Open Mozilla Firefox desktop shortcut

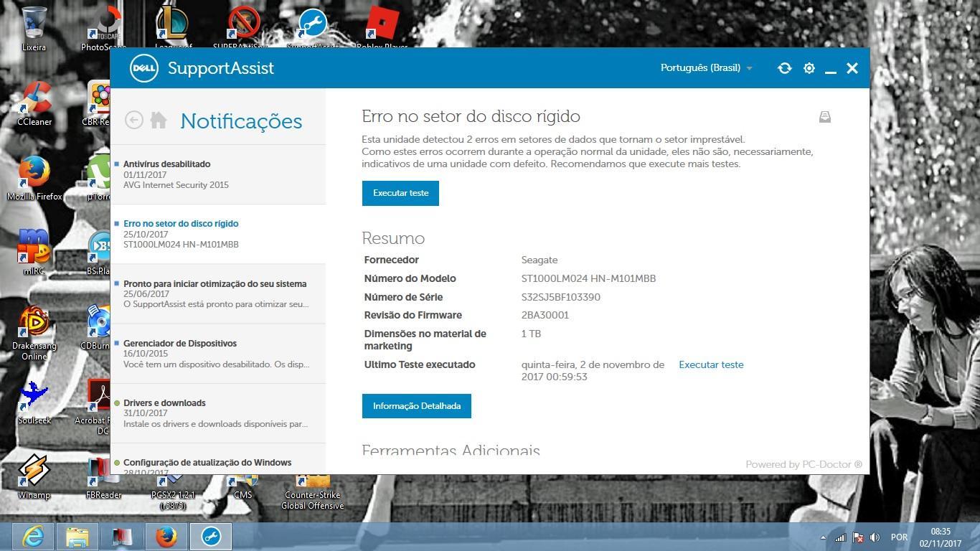click(34, 179)
